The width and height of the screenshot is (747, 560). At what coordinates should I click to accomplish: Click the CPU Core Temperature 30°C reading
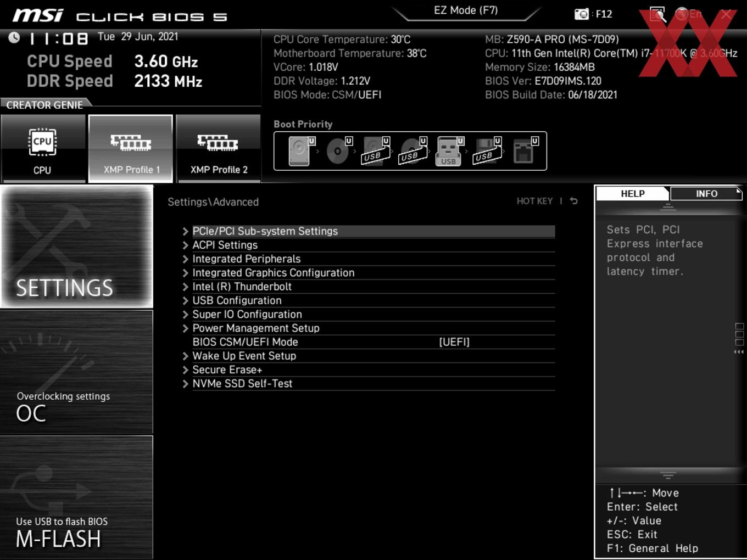pyautogui.click(x=342, y=40)
